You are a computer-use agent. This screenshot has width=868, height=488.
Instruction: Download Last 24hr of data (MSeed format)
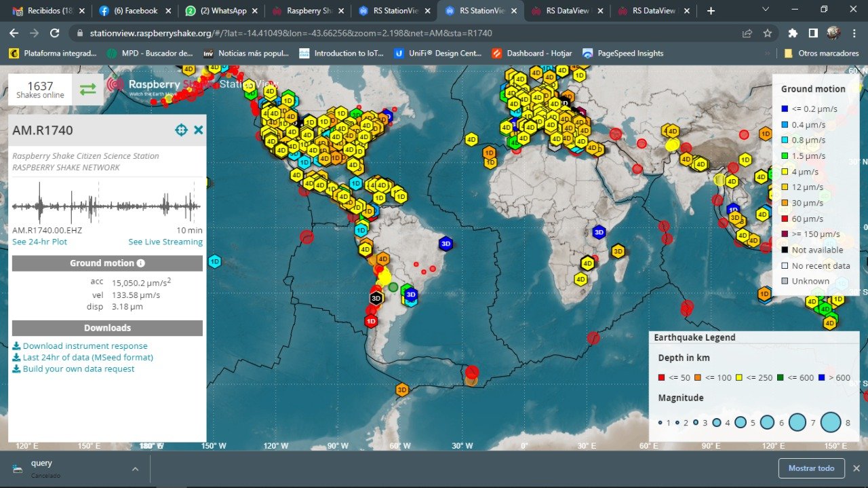(x=82, y=358)
